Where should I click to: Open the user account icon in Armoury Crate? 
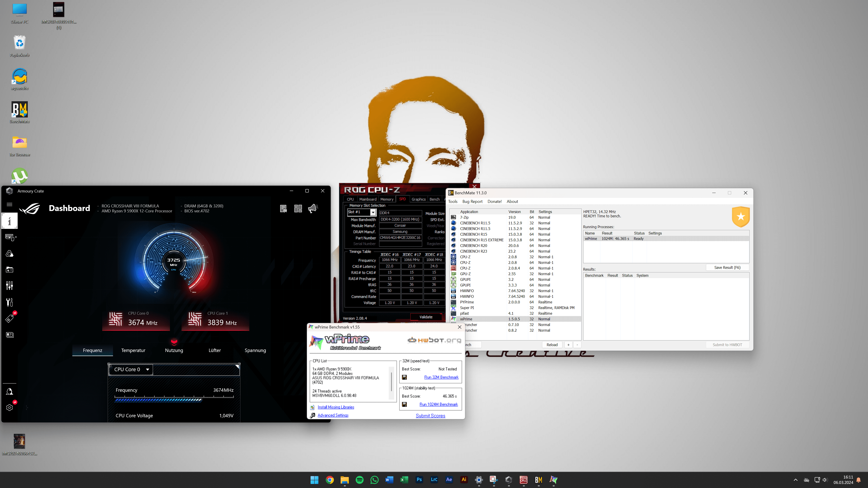[x=9, y=391]
